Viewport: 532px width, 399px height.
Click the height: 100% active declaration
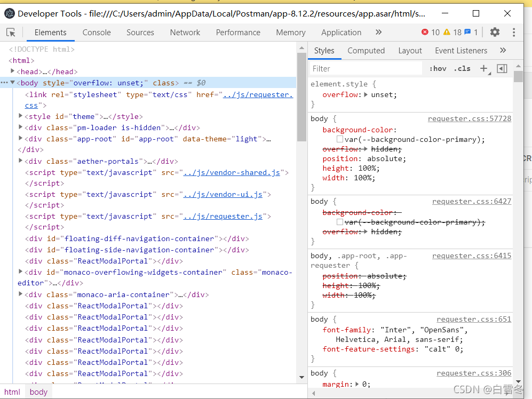[351, 168]
